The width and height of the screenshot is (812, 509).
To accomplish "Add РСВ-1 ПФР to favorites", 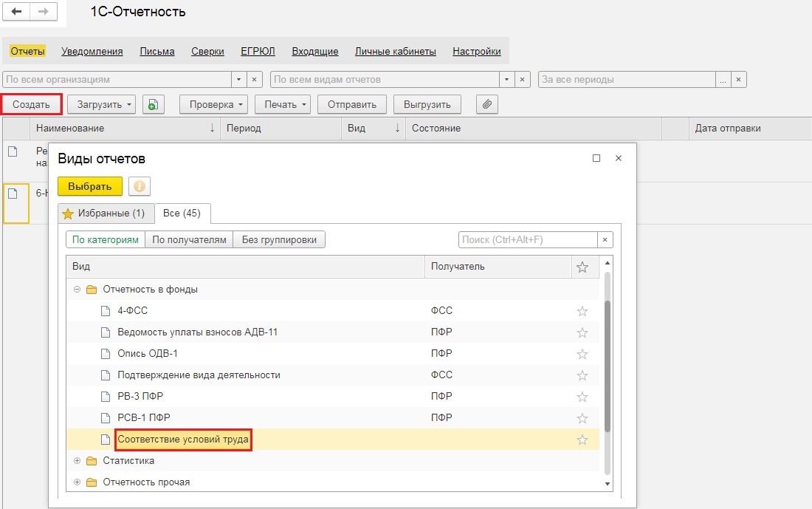I will click(x=582, y=418).
